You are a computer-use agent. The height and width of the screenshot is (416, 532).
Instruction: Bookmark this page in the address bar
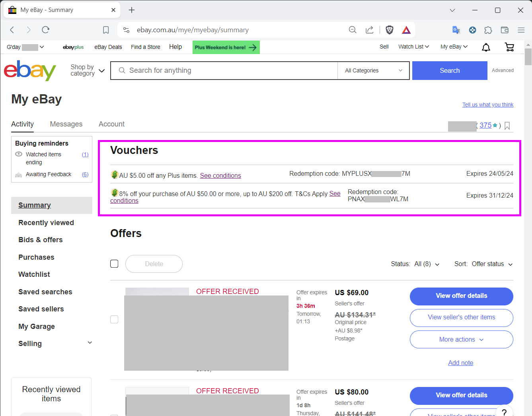pos(106,30)
